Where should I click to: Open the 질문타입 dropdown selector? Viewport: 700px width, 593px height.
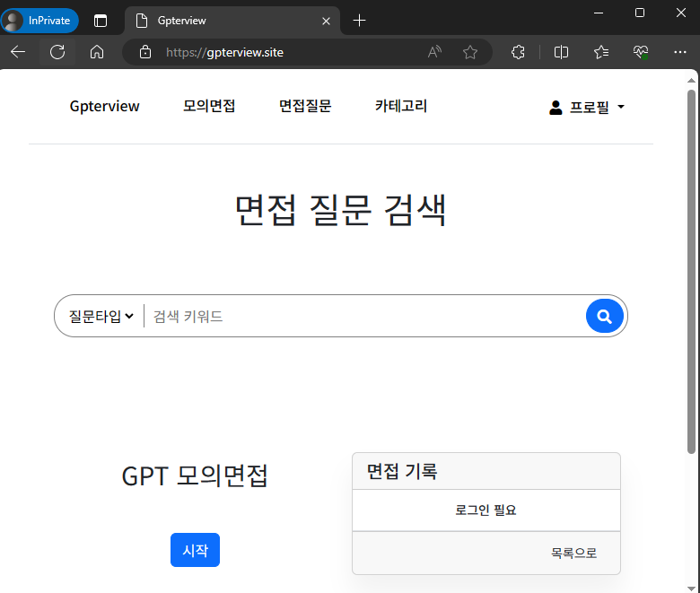101,317
